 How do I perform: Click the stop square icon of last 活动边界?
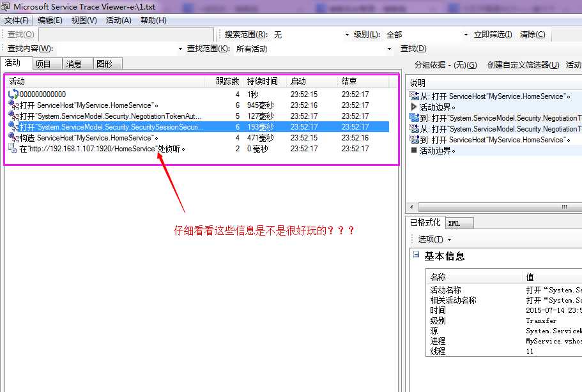414,150
